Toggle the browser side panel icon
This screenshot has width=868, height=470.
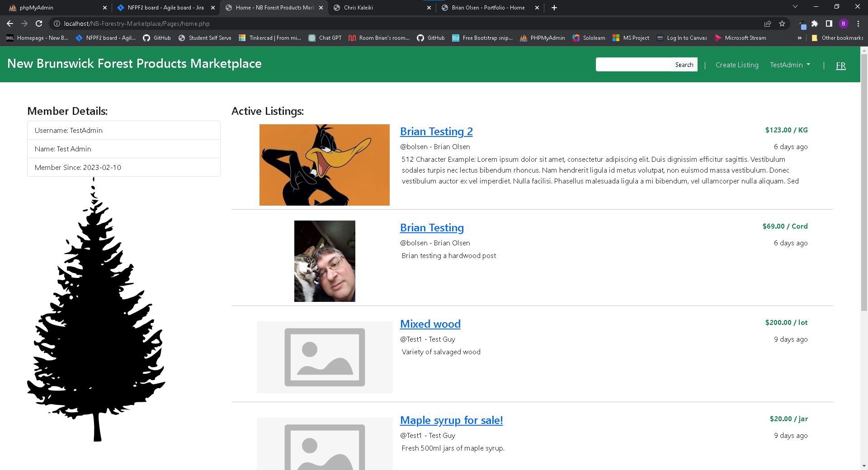(829, 23)
